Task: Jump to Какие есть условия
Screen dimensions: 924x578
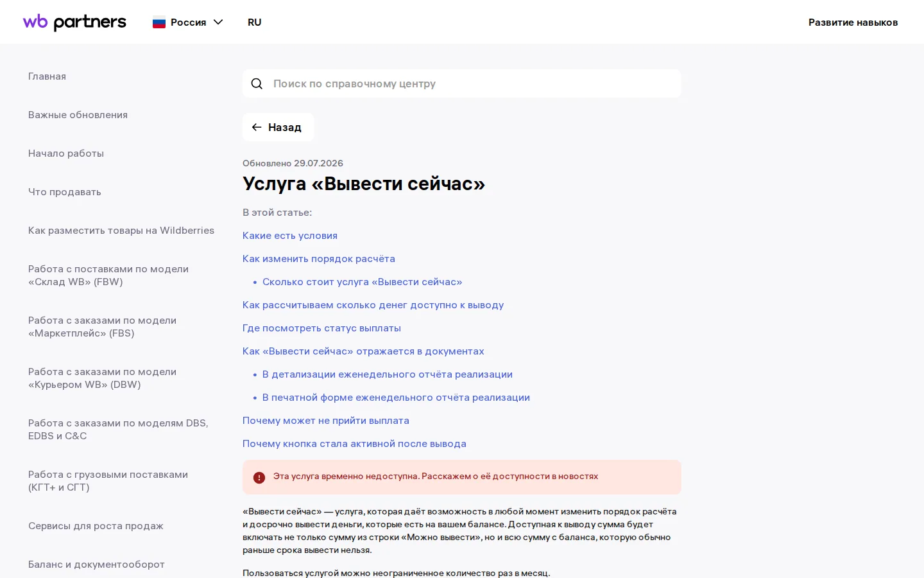Action: [290, 236]
